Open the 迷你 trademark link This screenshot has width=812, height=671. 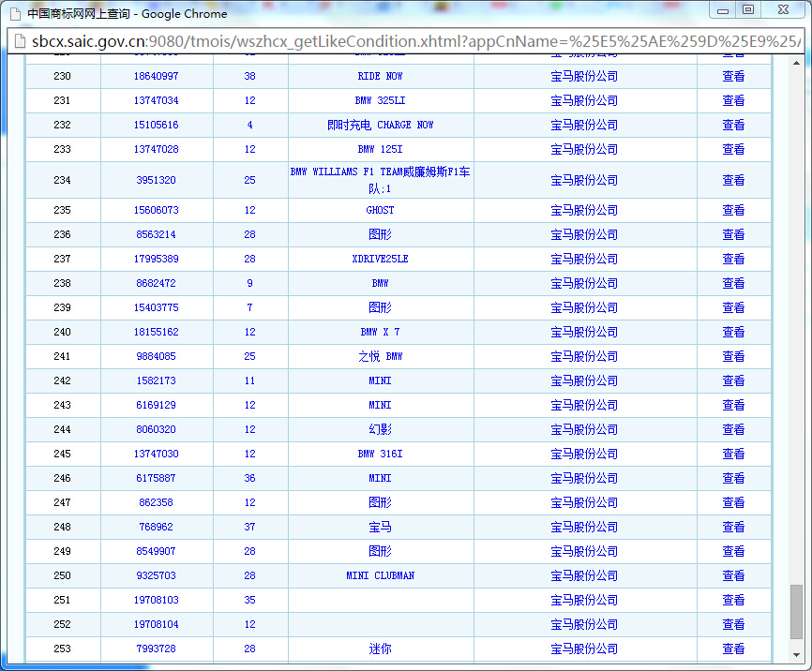[x=380, y=649]
